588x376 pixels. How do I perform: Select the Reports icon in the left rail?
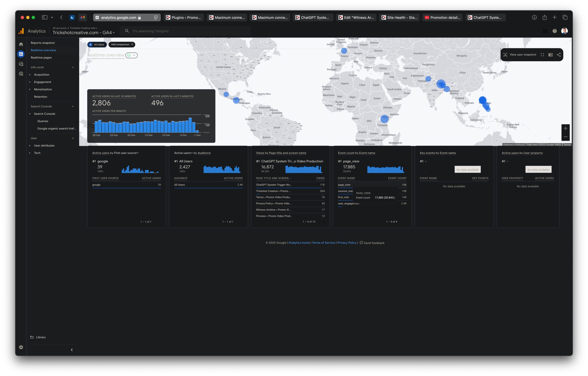pos(21,54)
